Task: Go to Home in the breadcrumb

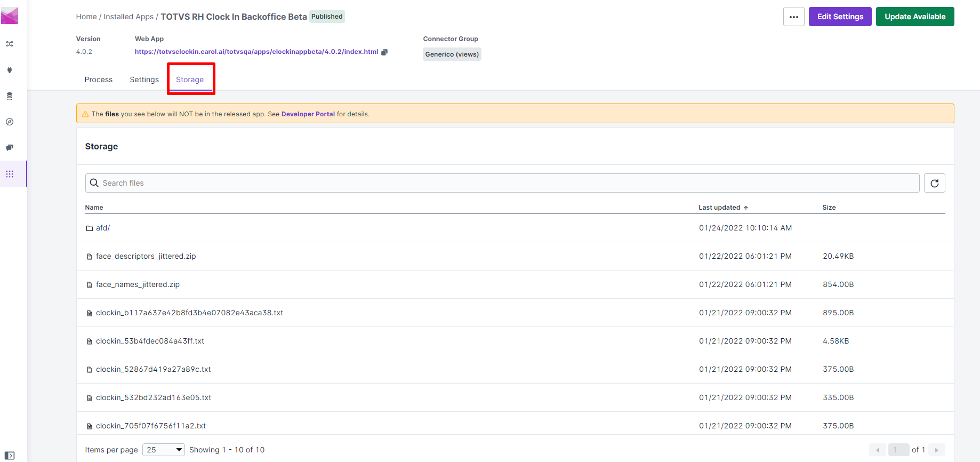Action: pyautogui.click(x=86, y=17)
